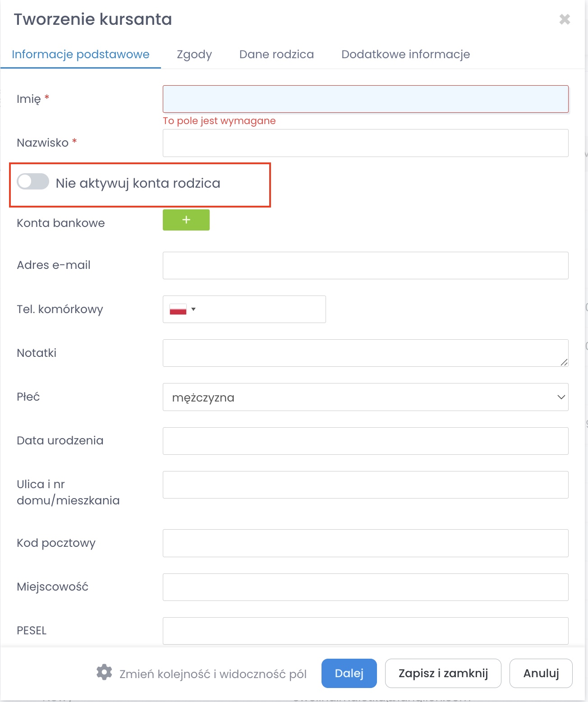Focus the Imię input field
The width and height of the screenshot is (588, 702).
point(365,99)
